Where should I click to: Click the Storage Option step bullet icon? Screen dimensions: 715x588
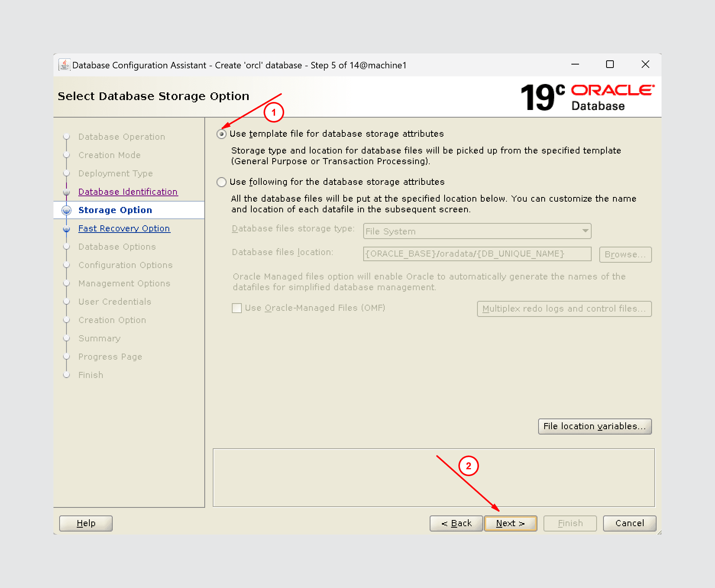click(x=66, y=210)
